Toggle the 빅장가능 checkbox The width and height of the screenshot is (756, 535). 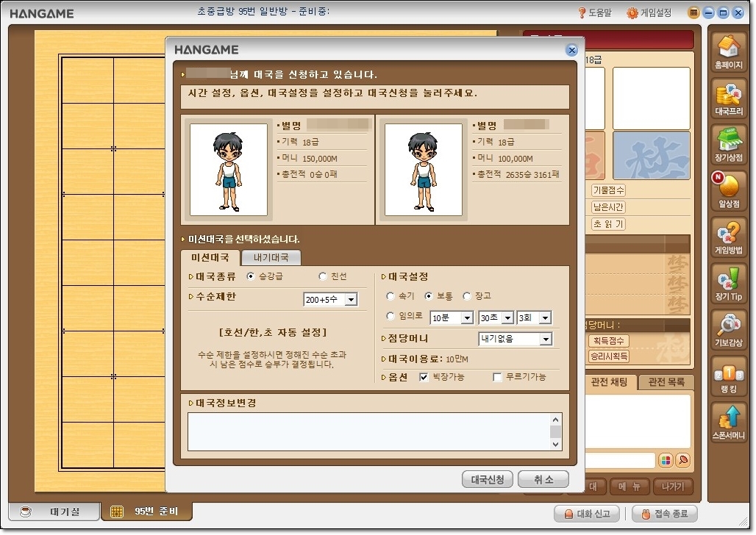click(424, 377)
